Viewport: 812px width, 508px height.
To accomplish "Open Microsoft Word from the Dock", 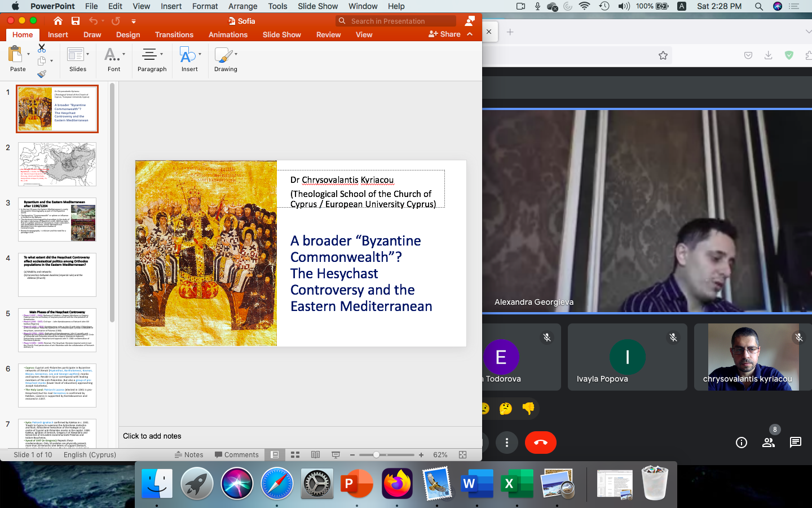I will pyautogui.click(x=476, y=484).
